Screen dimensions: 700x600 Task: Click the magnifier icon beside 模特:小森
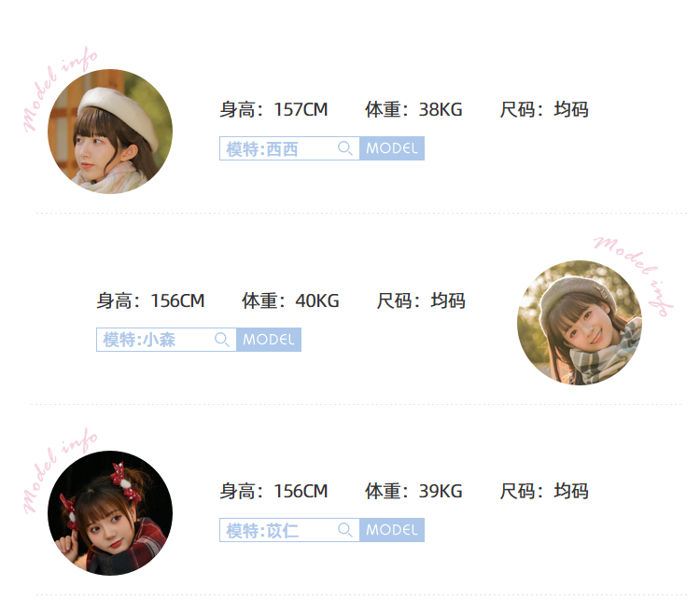click(222, 340)
